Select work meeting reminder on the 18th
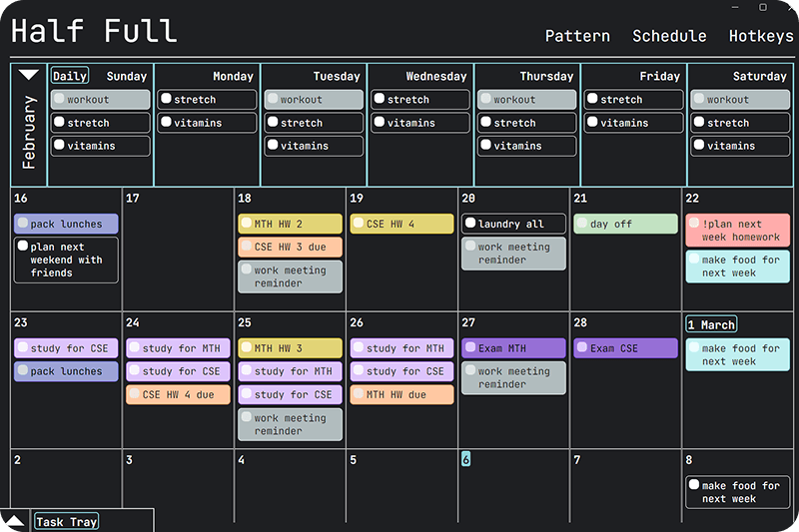Image resolution: width=799 pixels, height=532 pixels. [290, 276]
